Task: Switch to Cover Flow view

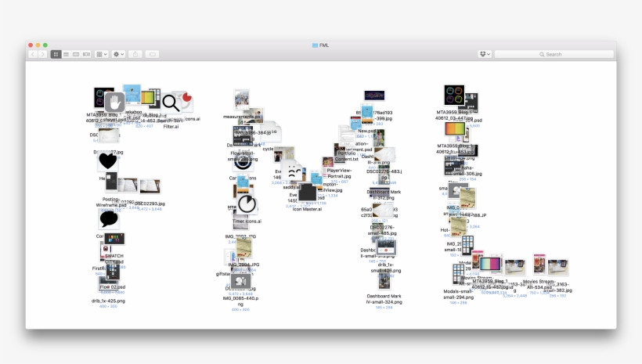Action: (86, 54)
